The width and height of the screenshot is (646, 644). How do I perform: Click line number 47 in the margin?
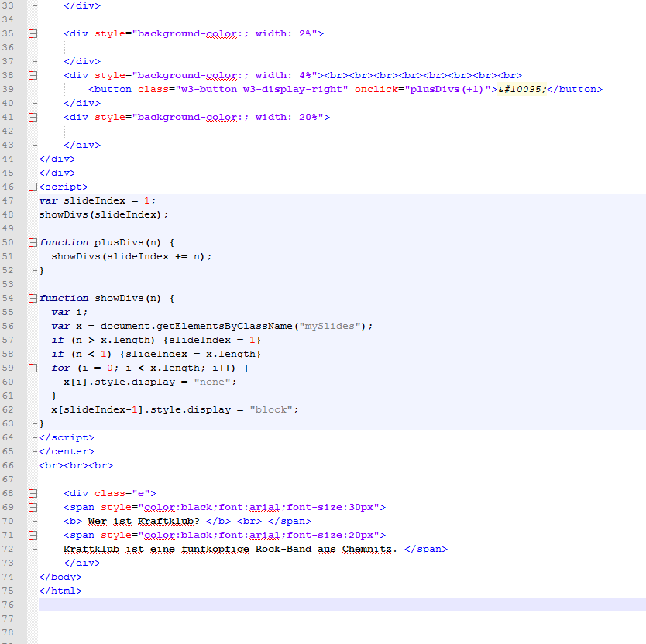[9, 200]
